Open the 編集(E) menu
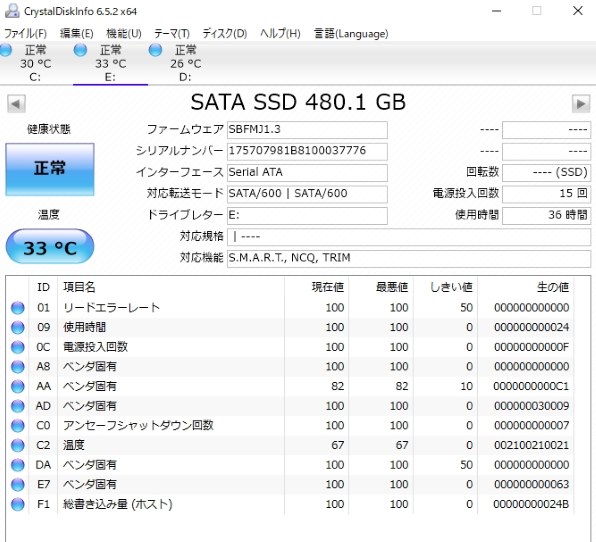596x542 pixels. [x=76, y=33]
